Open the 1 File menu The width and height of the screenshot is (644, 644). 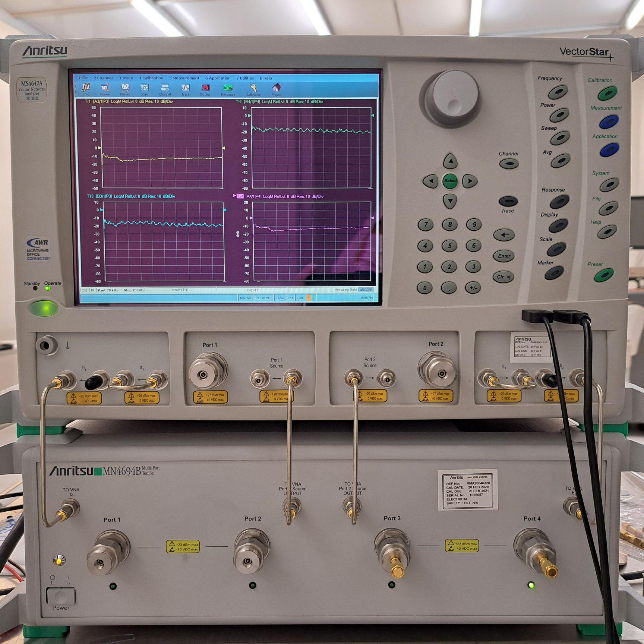[x=83, y=78]
